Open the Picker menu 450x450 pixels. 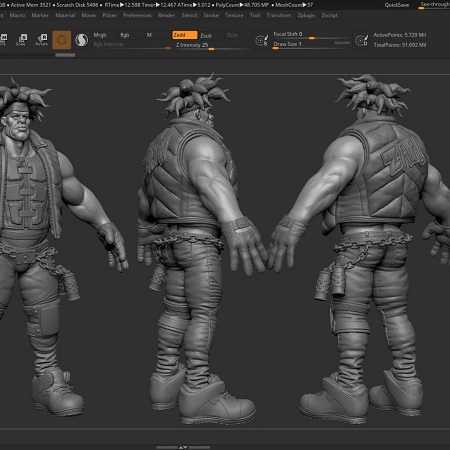coord(109,15)
